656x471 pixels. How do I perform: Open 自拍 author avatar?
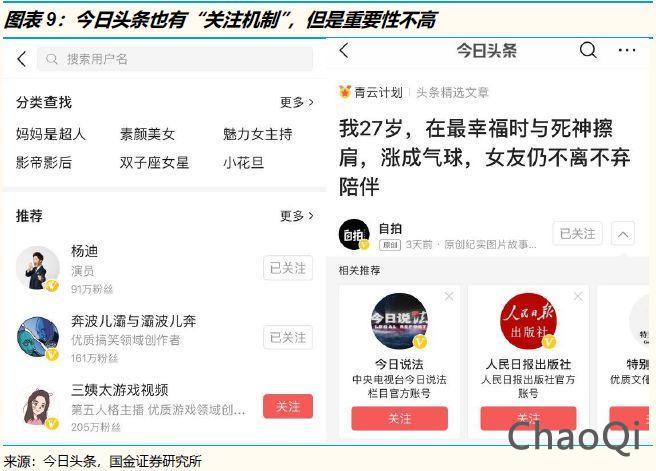point(354,235)
